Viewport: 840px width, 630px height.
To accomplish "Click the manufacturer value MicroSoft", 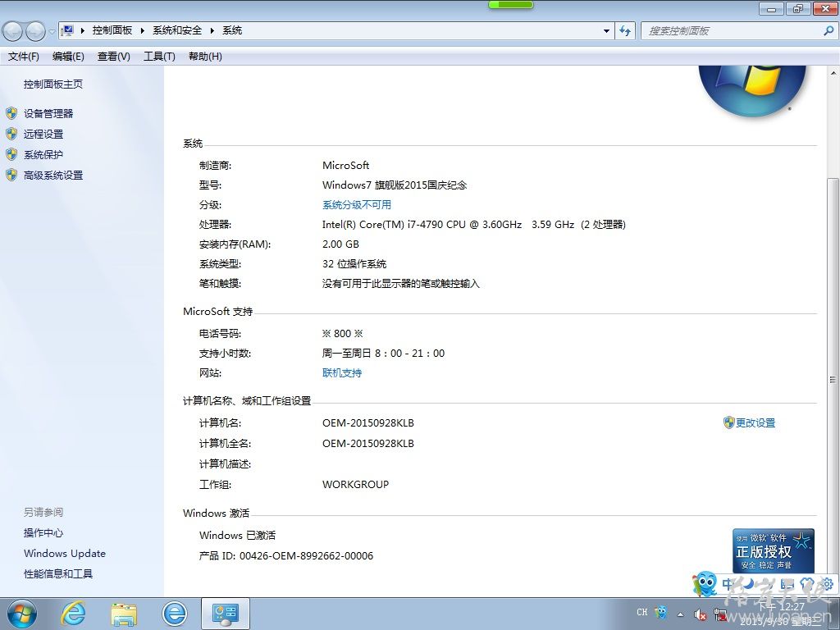I will (345, 166).
